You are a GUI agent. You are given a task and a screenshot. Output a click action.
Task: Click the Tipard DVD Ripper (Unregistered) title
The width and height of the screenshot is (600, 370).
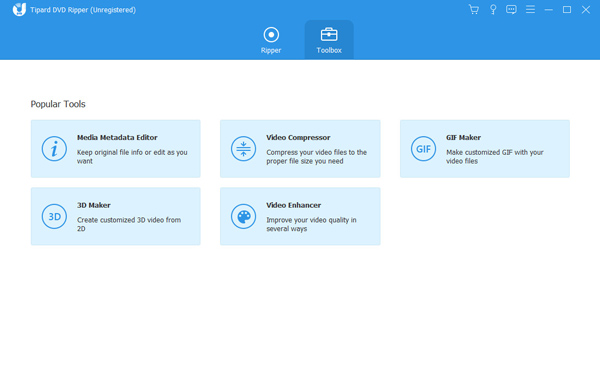(x=83, y=10)
